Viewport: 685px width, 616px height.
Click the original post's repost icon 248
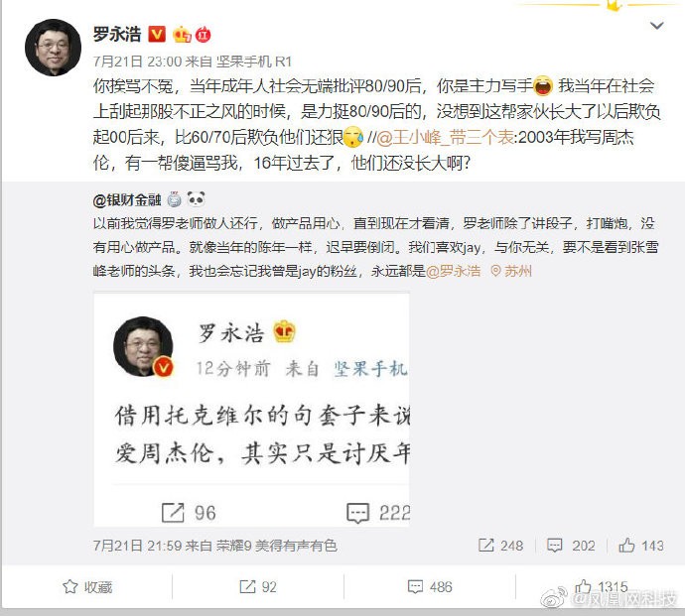pos(500,546)
